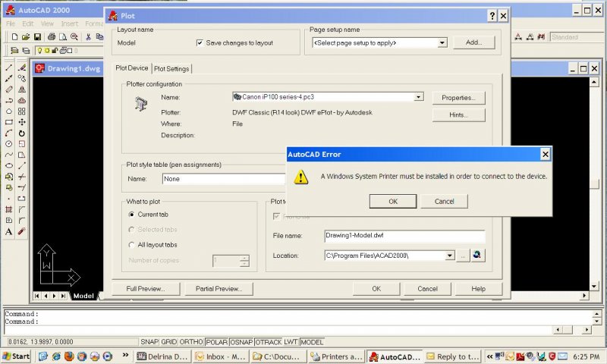The height and width of the screenshot is (364, 607).
Task: Click the Layers toolbar icon
Action: [x=14, y=50]
